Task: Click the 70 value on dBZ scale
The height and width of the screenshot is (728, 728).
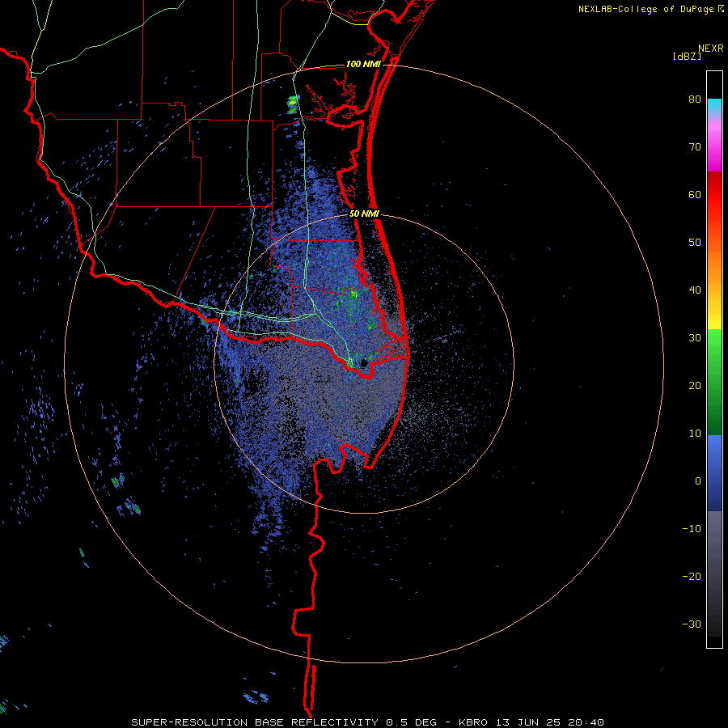Action: click(695, 147)
